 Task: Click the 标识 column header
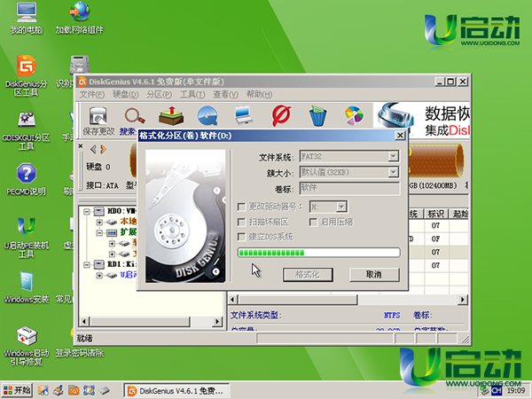(x=436, y=214)
